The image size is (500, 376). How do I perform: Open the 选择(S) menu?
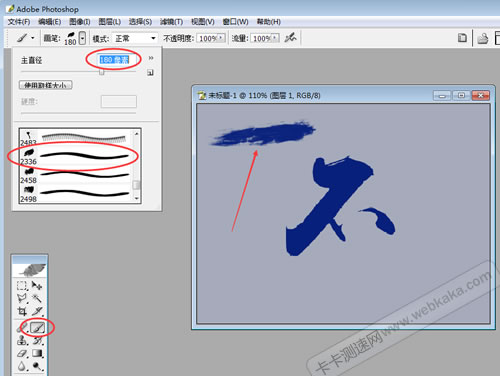(x=140, y=22)
